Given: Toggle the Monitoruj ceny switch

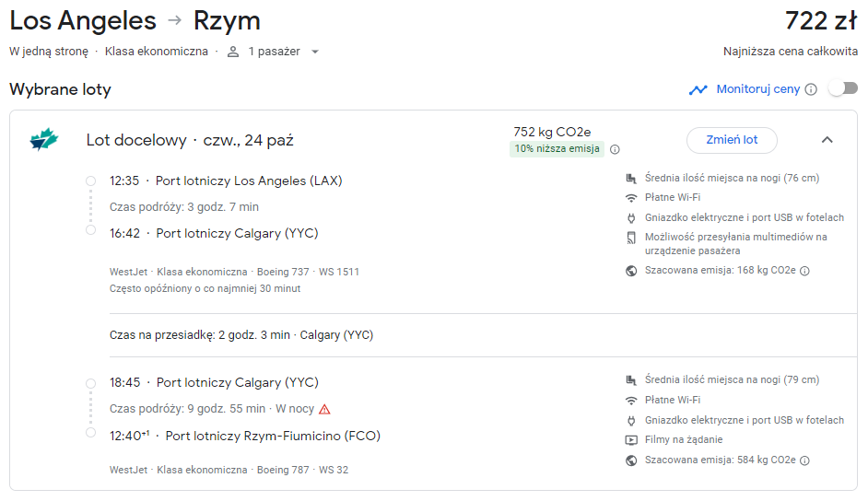Looking at the screenshot, I should click(843, 88).
